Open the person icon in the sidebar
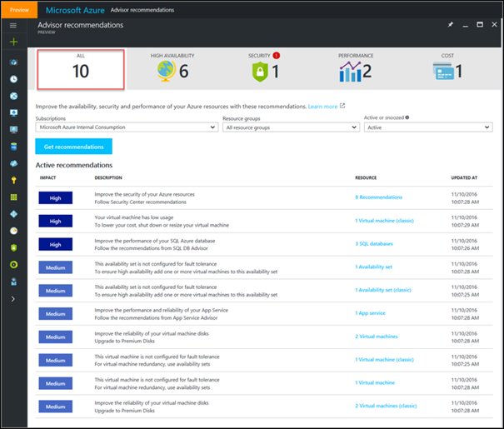The height and width of the screenshot is (429, 504). click(x=13, y=282)
